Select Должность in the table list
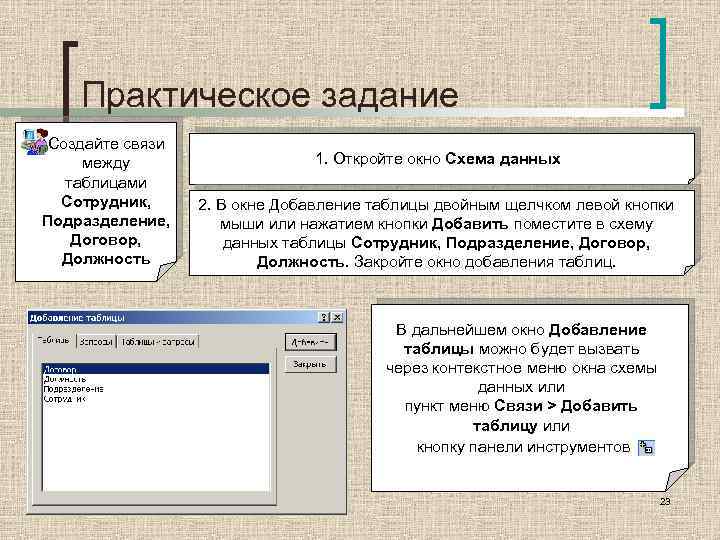This screenshot has height=540, width=720. pyautogui.click(x=156, y=379)
